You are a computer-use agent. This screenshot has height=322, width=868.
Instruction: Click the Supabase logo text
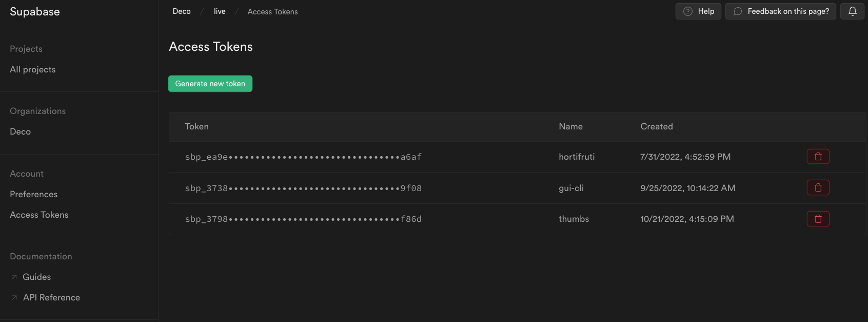[x=35, y=12]
